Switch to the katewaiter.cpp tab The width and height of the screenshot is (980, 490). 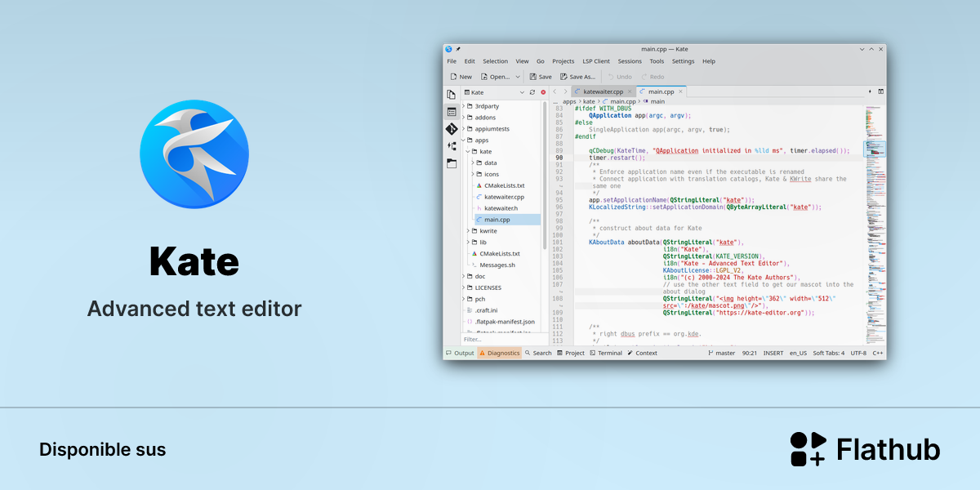click(x=603, y=91)
